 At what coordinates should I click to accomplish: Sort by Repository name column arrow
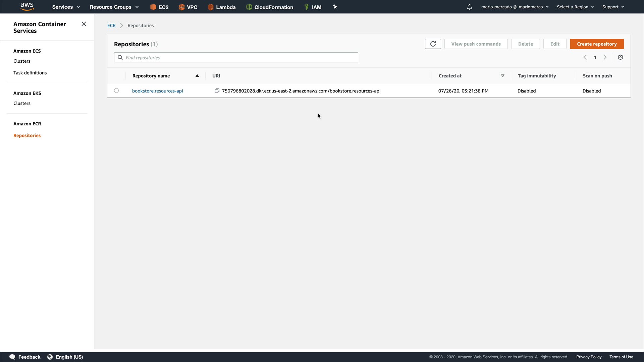[x=197, y=76]
